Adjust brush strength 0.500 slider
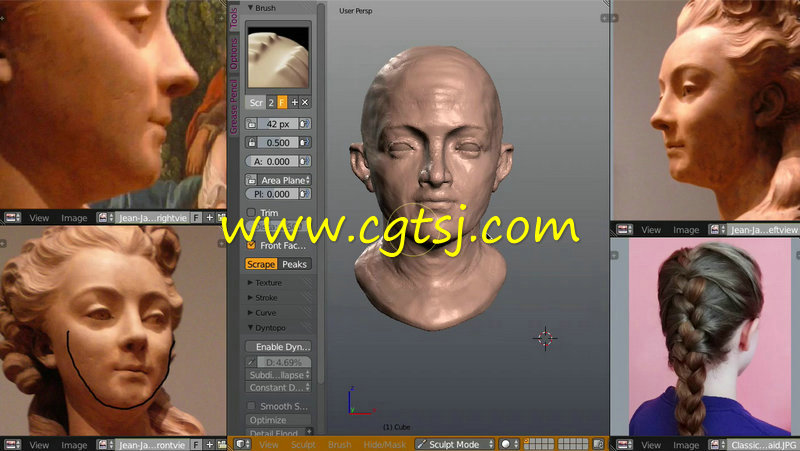This screenshot has height=451, width=800. tap(278, 142)
